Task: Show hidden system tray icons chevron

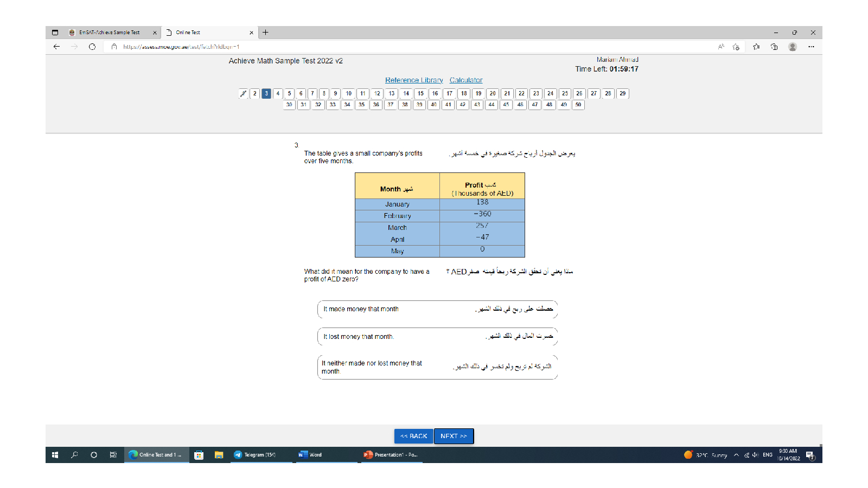Action: click(x=736, y=455)
